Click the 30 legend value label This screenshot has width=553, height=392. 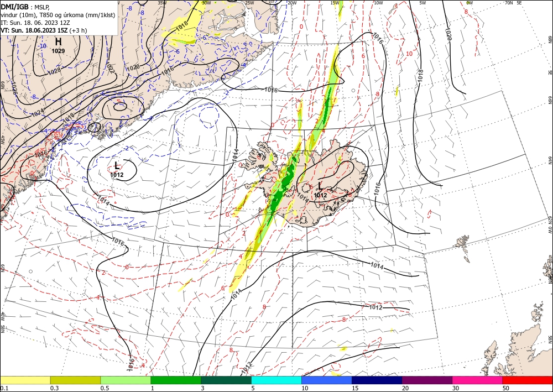click(456, 388)
